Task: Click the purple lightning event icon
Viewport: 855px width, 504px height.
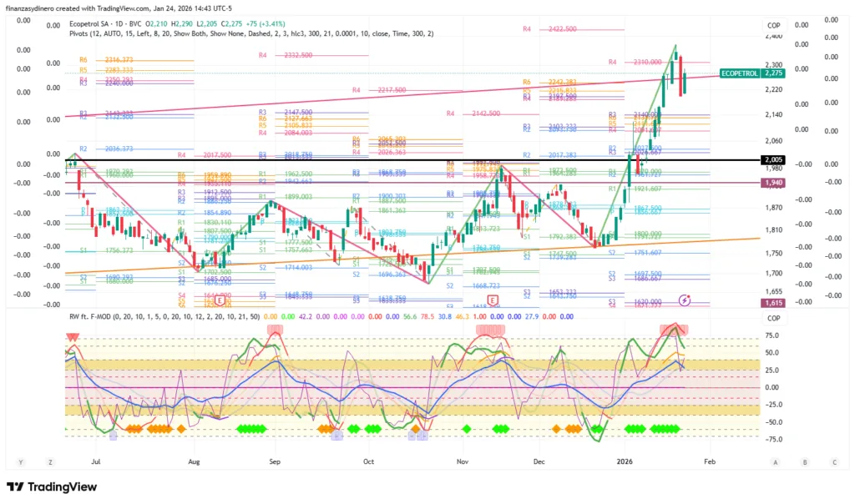Action: point(685,299)
